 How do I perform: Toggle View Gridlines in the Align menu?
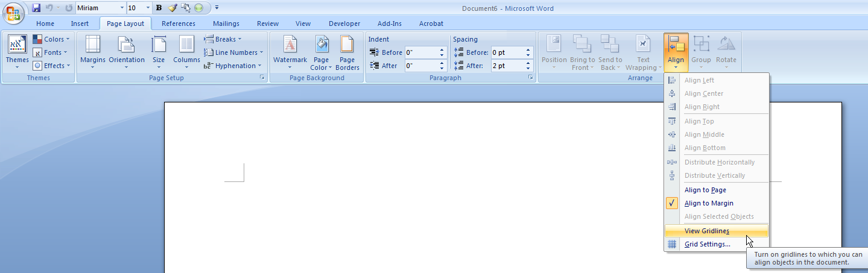coord(717,231)
